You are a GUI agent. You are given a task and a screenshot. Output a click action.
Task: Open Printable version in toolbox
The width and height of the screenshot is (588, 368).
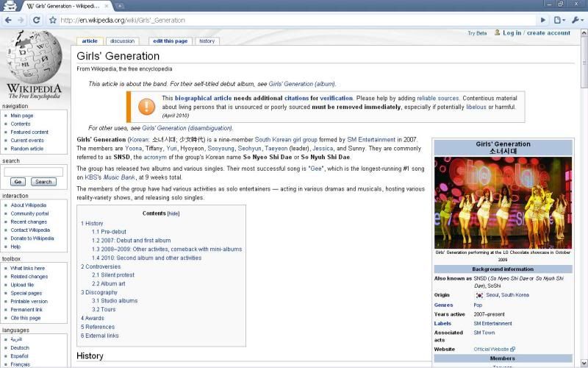(29, 302)
